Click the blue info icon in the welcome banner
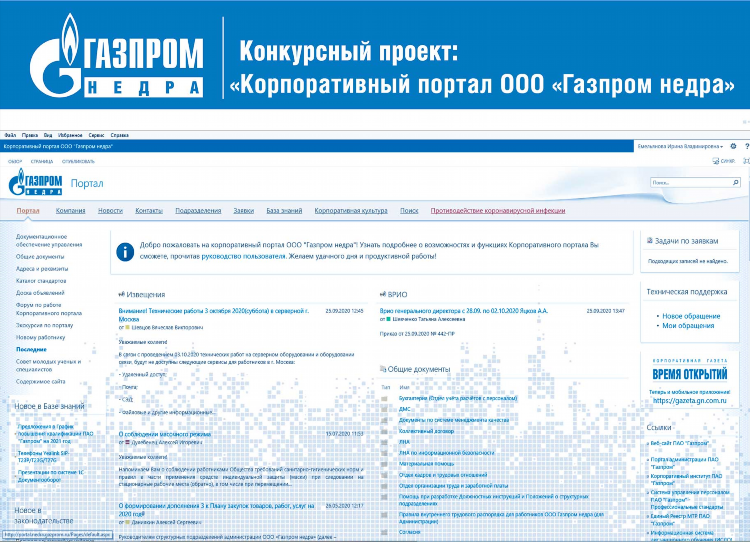Screen dimensions: 750x542 tap(125, 252)
